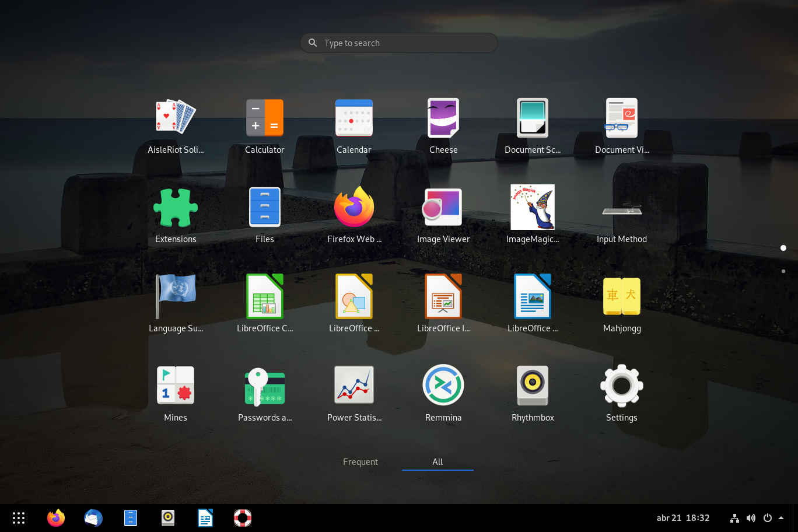Open Remmina remote desktop client
The width and height of the screenshot is (798, 532).
coord(443,386)
